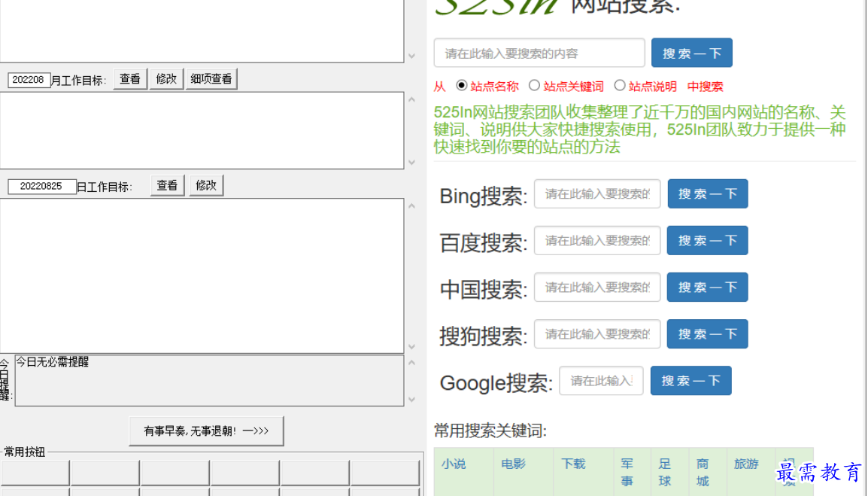Image resolution: width=868 pixels, height=496 pixels.
Task: Click the 搜索一下 button for 百度搜索
Action: pos(708,240)
